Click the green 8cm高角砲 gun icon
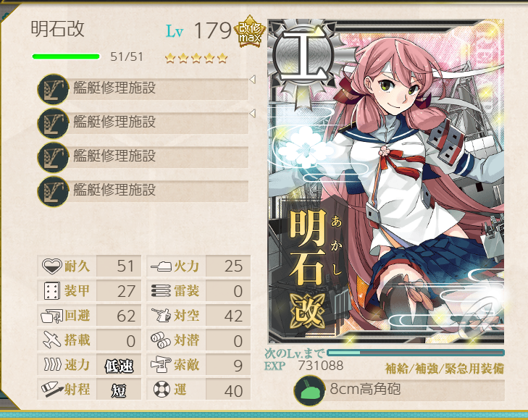Screen dimensions: 528x420 pos(309,391)
